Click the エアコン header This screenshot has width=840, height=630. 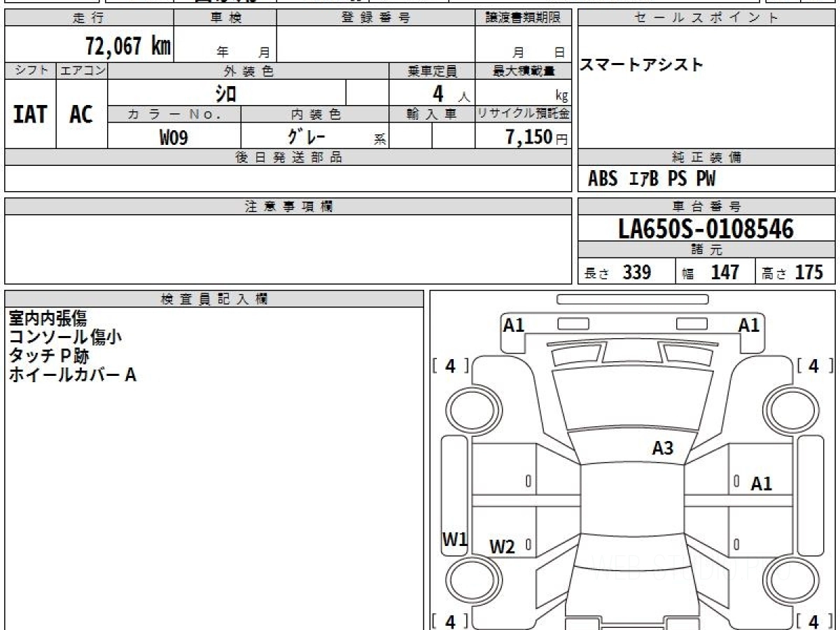(82, 71)
